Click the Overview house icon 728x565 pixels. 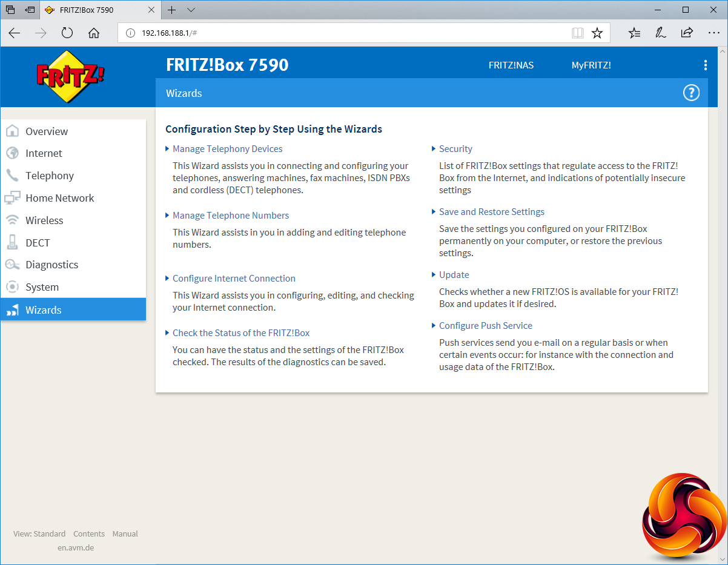[12, 131]
